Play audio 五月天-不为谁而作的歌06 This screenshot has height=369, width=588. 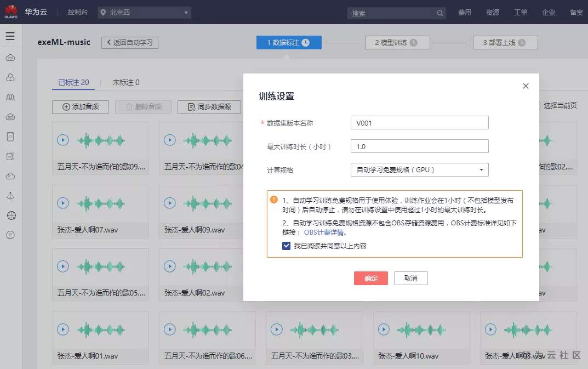170,330
